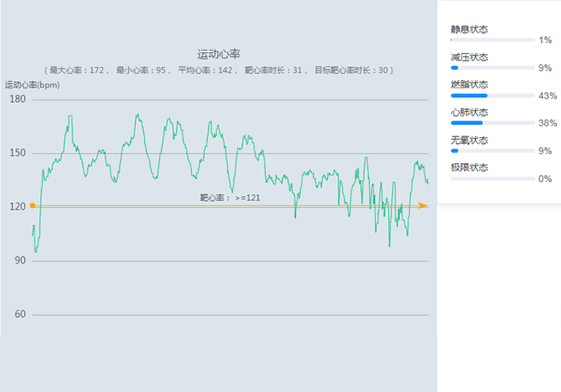Click the 90 y-axis tick label
The width and height of the screenshot is (561, 392).
(19, 261)
